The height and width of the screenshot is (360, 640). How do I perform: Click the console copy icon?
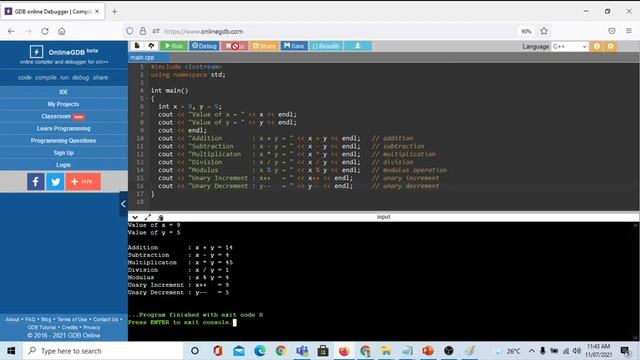click(x=160, y=218)
